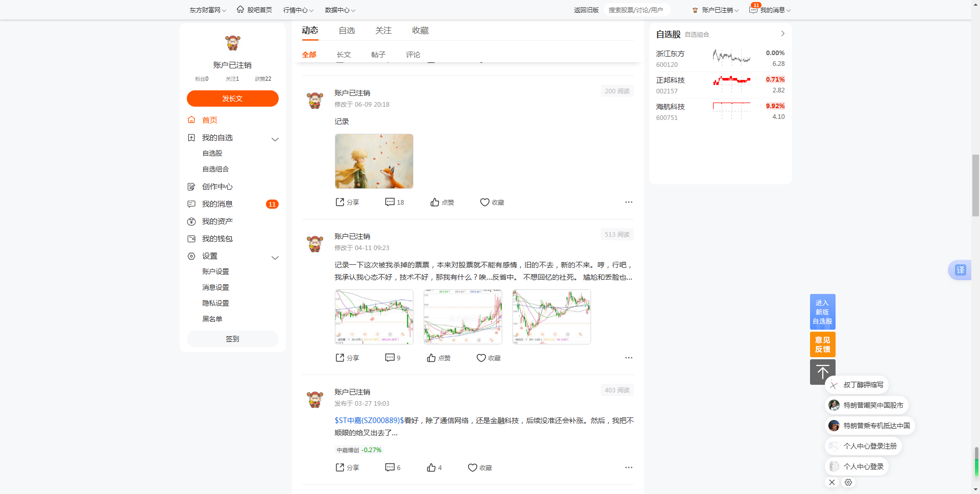This screenshot has width=980, height=494.
Task: Toggle favorite heart on the 513-read post
Action: 481,358
